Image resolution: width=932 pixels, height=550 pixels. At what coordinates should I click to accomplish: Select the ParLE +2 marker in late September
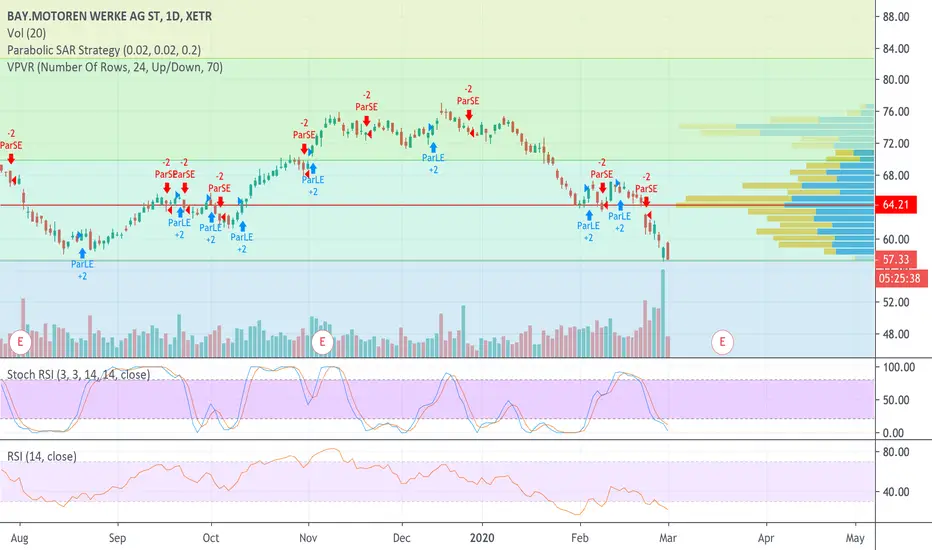click(180, 222)
